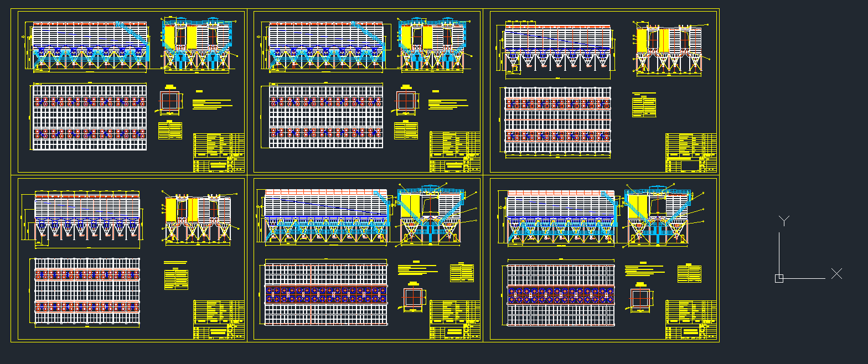Select the square section detail in the top-middle sheet

pyautogui.click(x=407, y=102)
